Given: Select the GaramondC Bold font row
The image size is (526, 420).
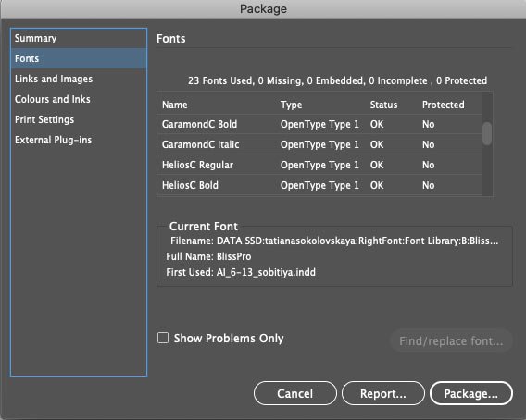Looking at the screenshot, I should pyautogui.click(x=319, y=124).
